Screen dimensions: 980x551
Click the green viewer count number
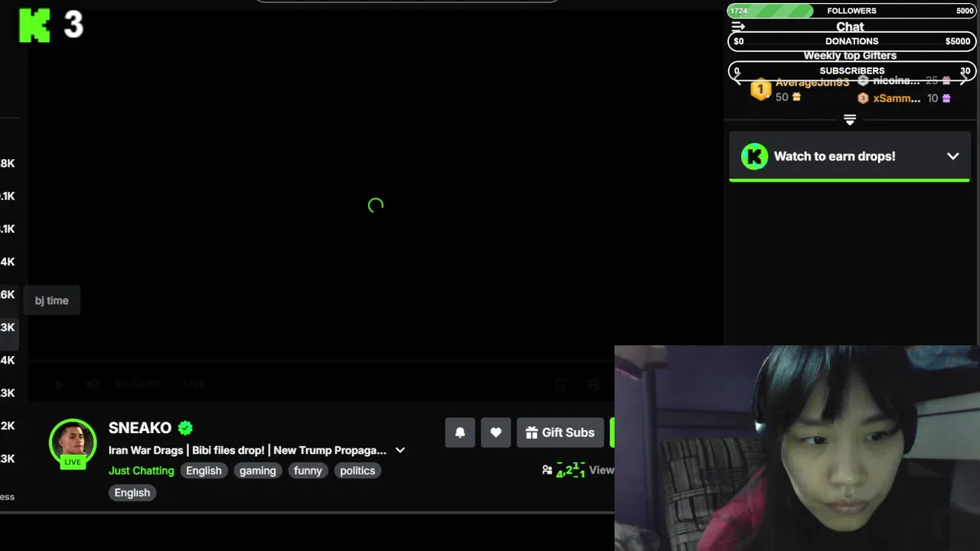tap(571, 470)
